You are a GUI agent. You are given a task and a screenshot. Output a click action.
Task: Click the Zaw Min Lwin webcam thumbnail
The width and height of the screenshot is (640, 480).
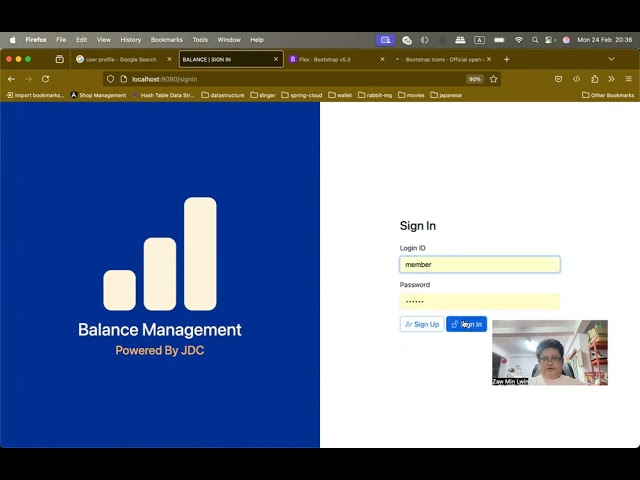pyautogui.click(x=550, y=353)
